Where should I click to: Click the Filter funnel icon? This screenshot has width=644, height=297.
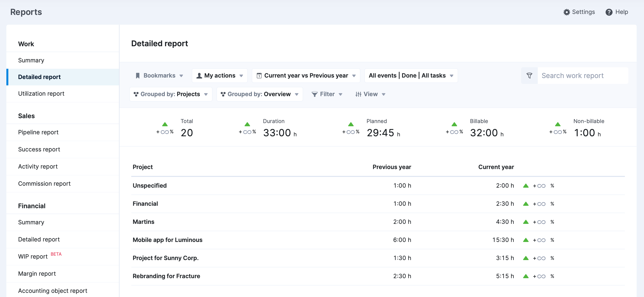314,94
